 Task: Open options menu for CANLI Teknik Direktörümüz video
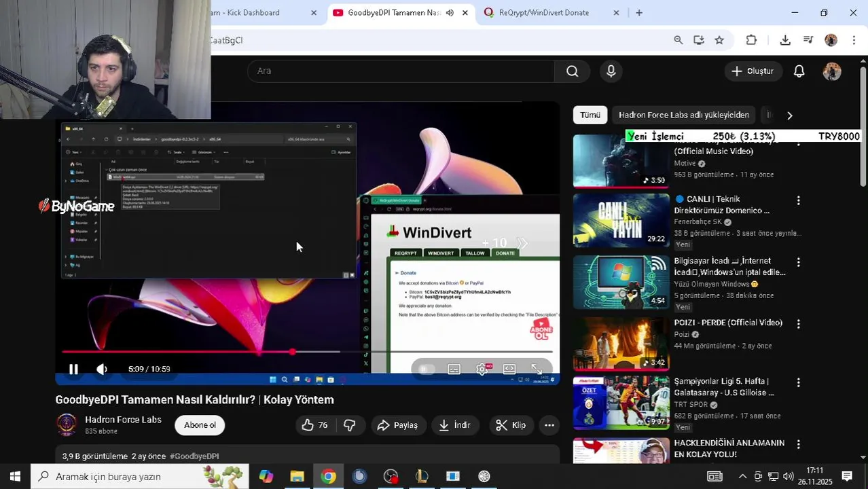[x=798, y=200]
